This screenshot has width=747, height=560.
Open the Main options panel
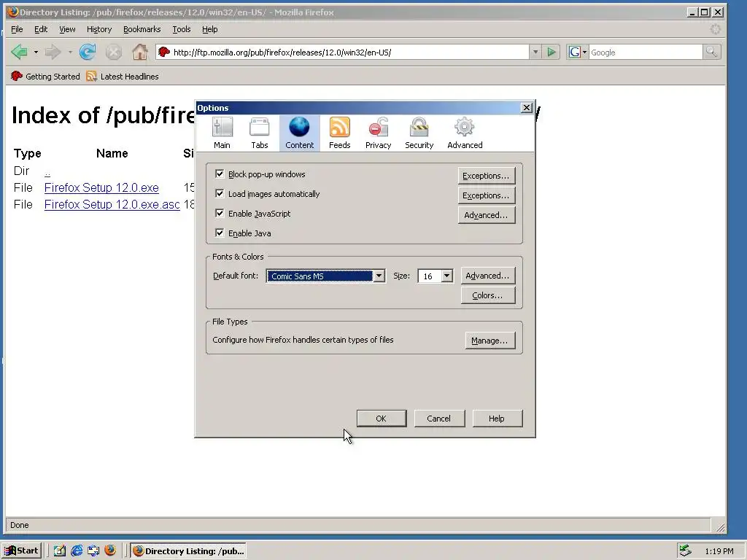[222, 133]
